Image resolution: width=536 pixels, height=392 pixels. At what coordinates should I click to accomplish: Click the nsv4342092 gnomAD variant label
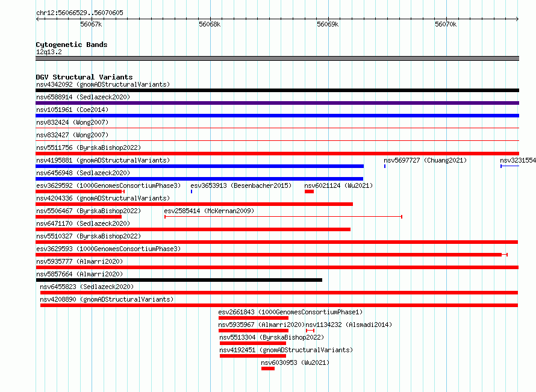(103, 84)
